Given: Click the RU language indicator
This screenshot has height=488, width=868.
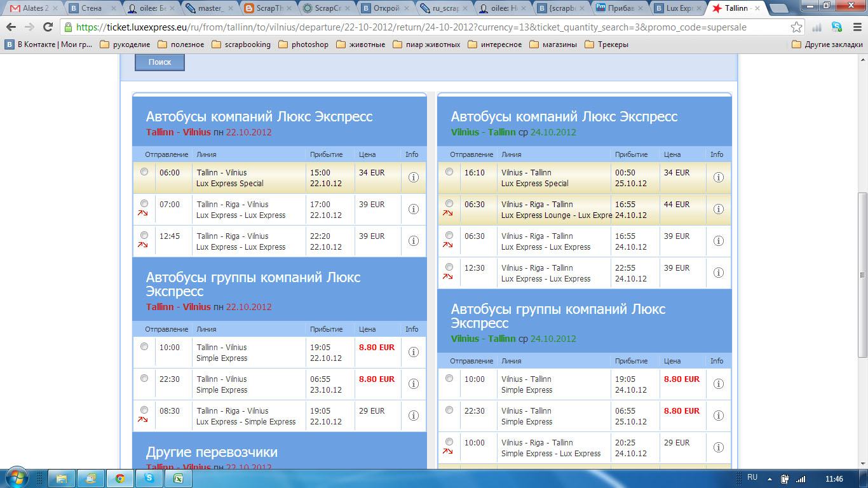Looking at the screenshot, I should pos(752,477).
